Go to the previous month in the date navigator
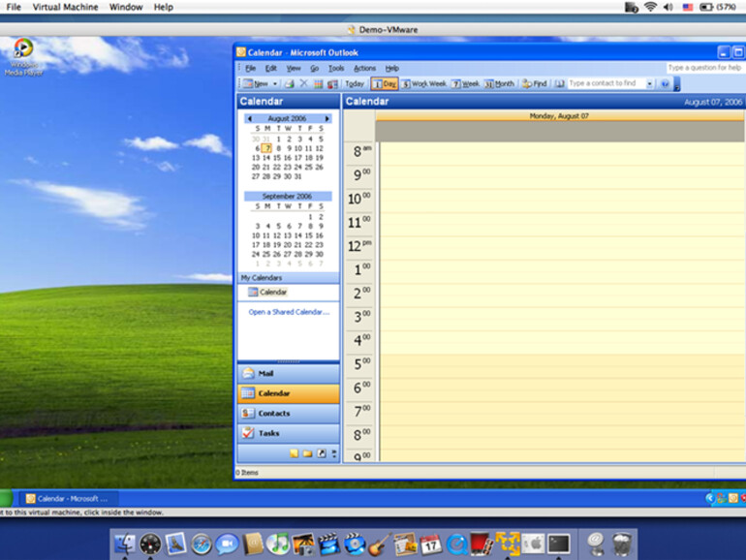This screenshot has height=560, width=746. coord(250,118)
